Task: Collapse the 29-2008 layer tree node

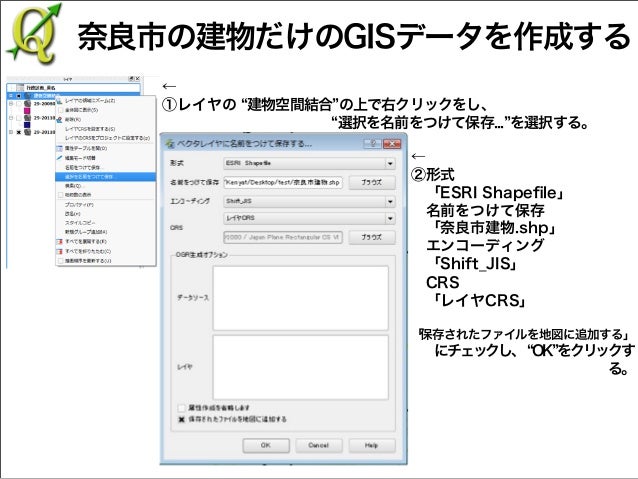Action: [11, 104]
